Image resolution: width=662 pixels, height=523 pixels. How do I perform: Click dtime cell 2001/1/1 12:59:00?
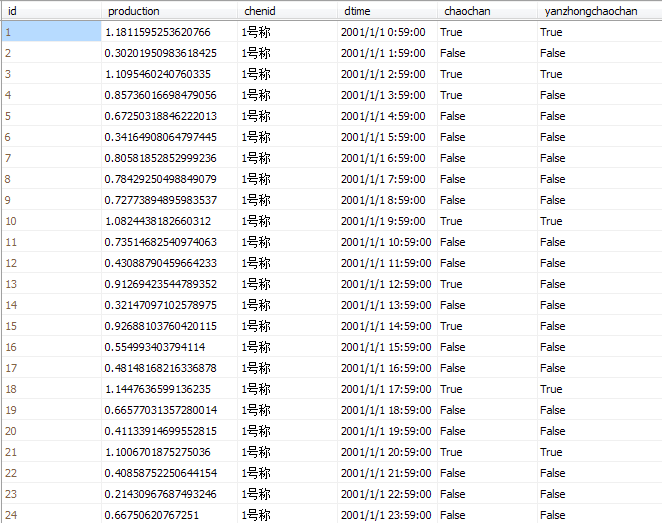(386, 284)
